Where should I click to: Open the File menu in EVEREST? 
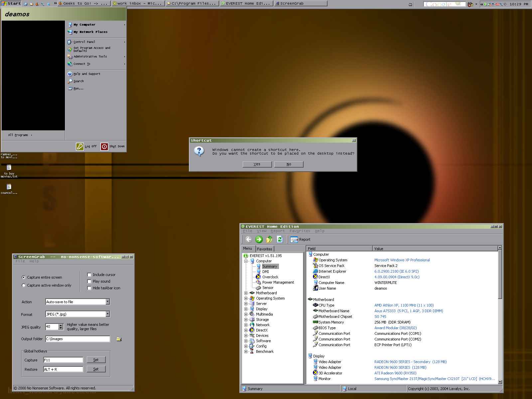pyautogui.click(x=248, y=231)
